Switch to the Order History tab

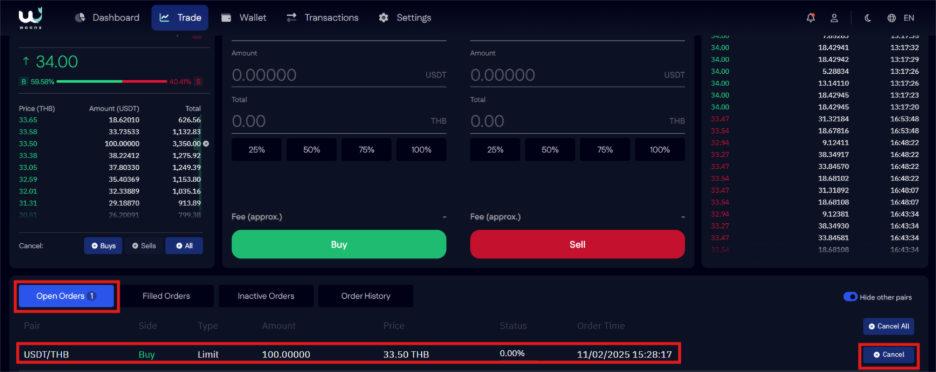coord(365,296)
